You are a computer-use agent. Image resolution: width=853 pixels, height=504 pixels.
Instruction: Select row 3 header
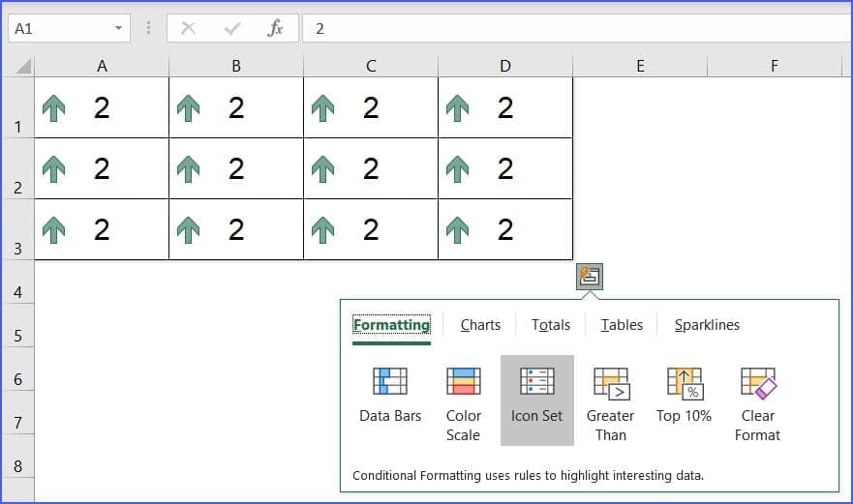point(17,229)
